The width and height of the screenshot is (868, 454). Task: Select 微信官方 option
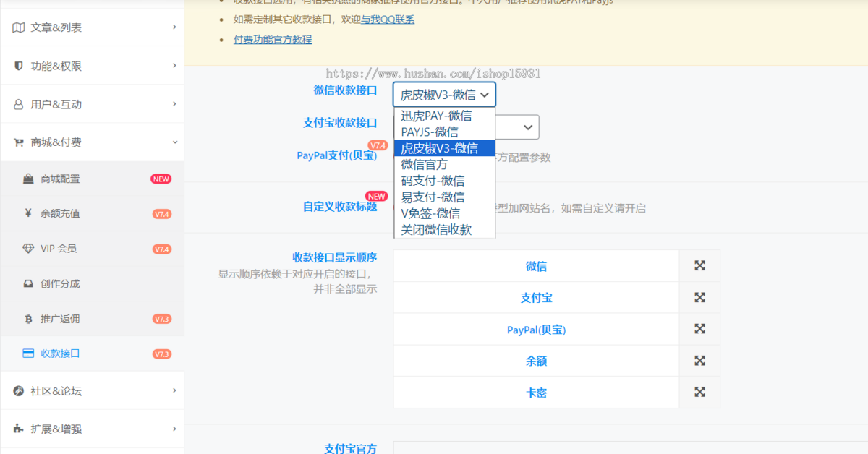(x=444, y=164)
